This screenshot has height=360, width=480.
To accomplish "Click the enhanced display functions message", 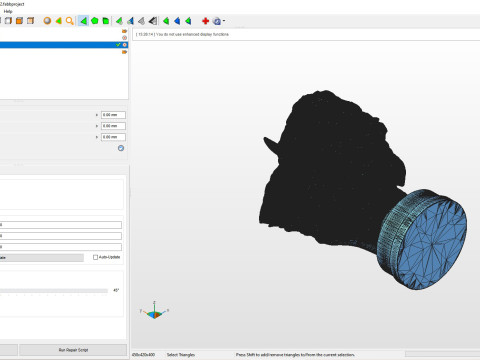I will coord(183,34).
